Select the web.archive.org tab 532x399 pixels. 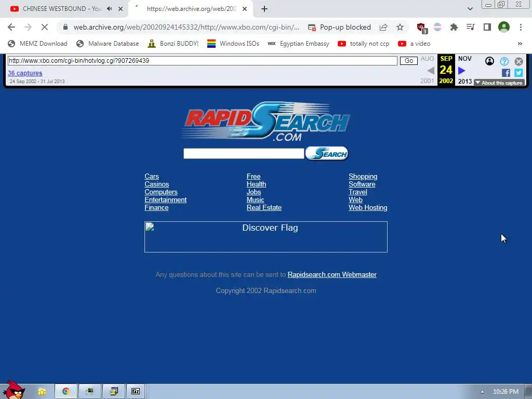pyautogui.click(x=191, y=9)
